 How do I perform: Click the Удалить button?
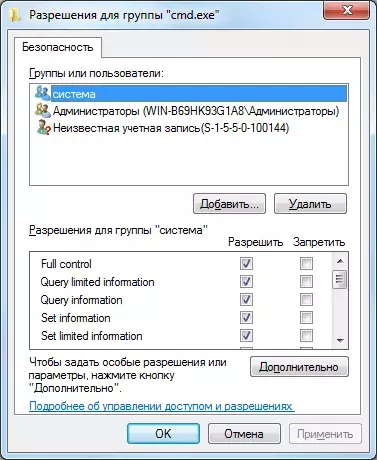click(x=310, y=204)
